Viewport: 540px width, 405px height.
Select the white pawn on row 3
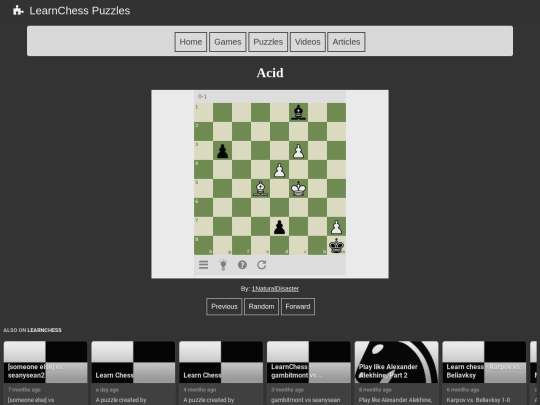(298, 150)
